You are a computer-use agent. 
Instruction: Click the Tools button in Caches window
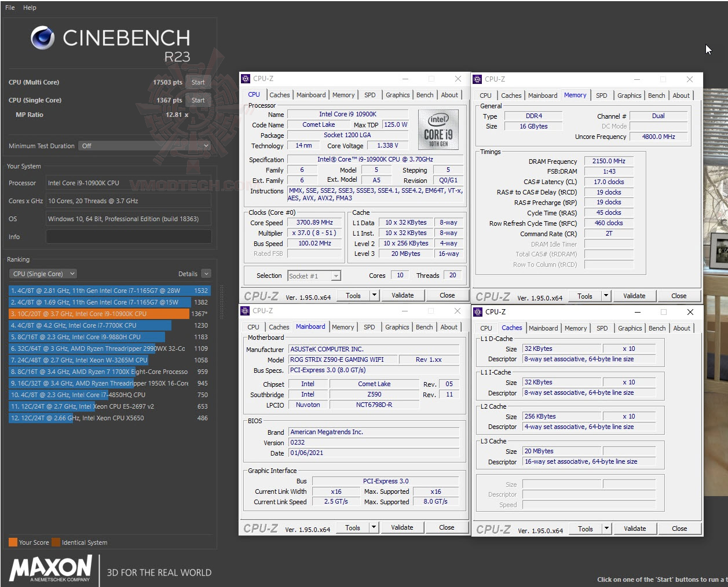[x=586, y=529]
